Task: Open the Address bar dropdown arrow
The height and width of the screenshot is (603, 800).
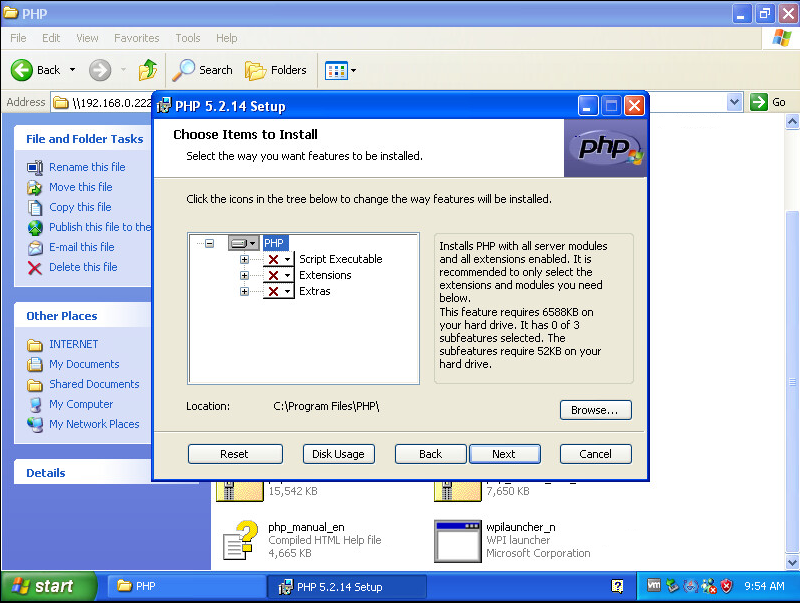Action: [x=734, y=102]
